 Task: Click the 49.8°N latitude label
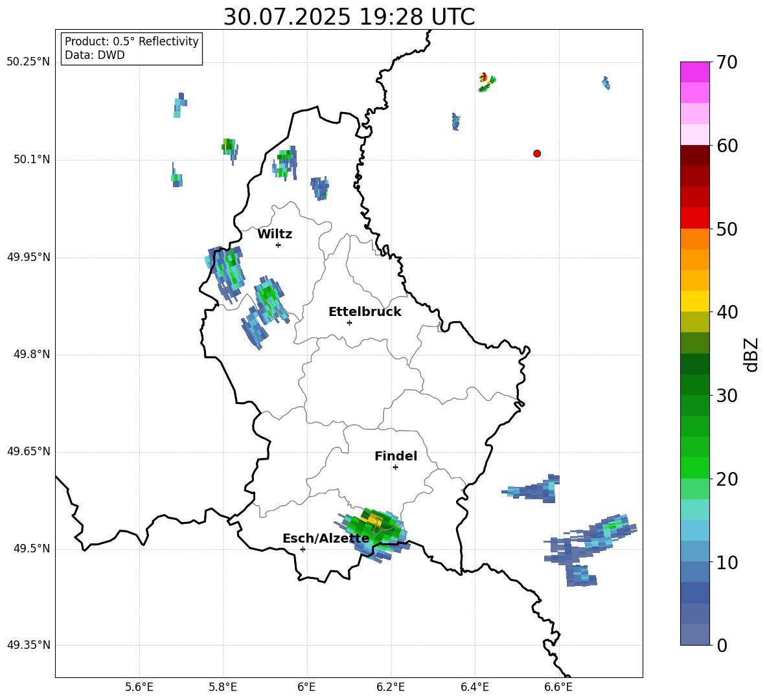32,354
